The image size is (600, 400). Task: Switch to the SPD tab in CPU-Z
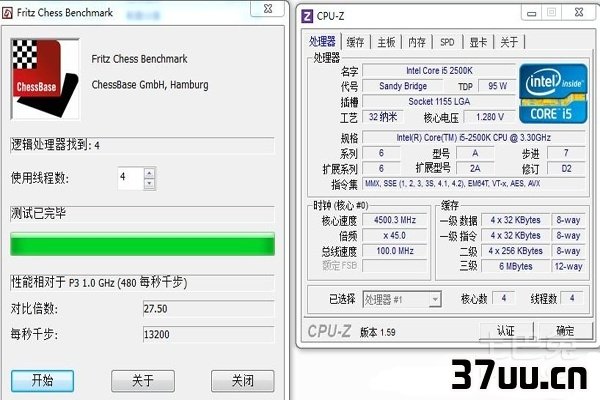[x=447, y=42]
